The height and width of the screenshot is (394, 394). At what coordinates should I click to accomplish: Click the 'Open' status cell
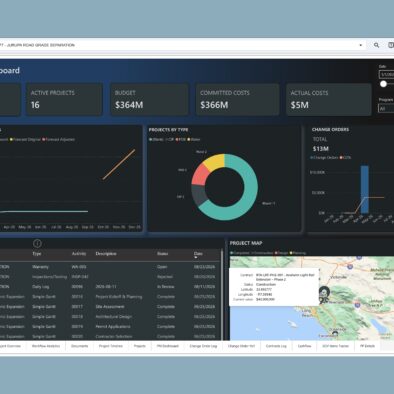(x=162, y=267)
